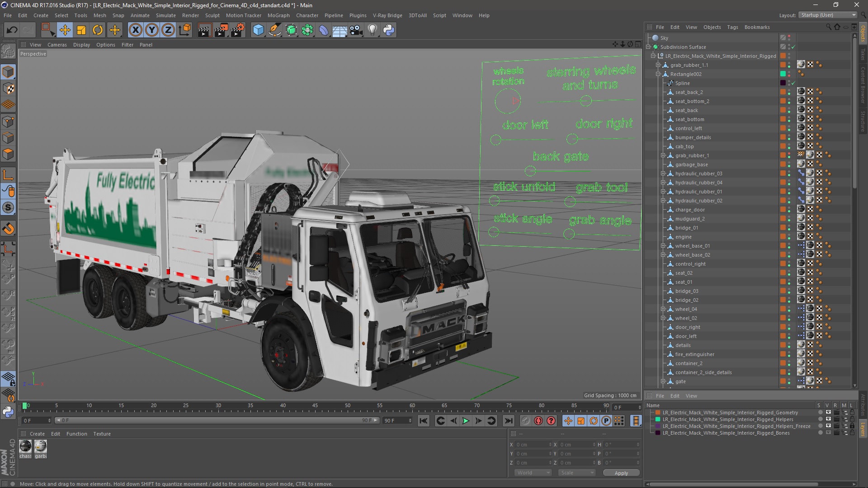The height and width of the screenshot is (488, 868).
Task: Add a Cube primitive object
Action: pyautogui.click(x=258, y=30)
